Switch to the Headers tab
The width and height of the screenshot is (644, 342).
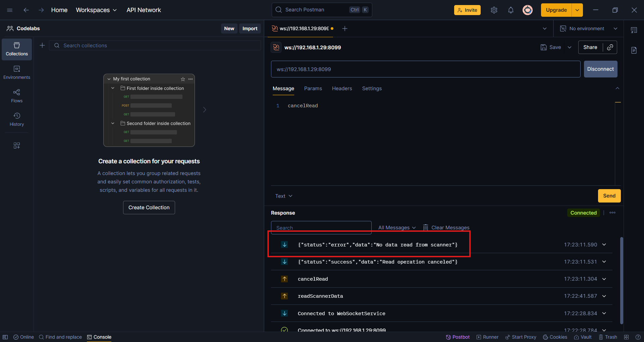342,89
